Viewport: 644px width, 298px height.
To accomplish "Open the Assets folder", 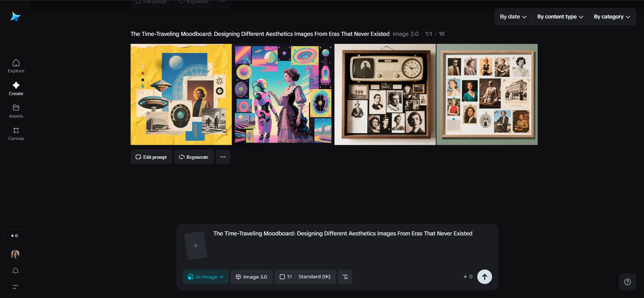I will [16, 111].
